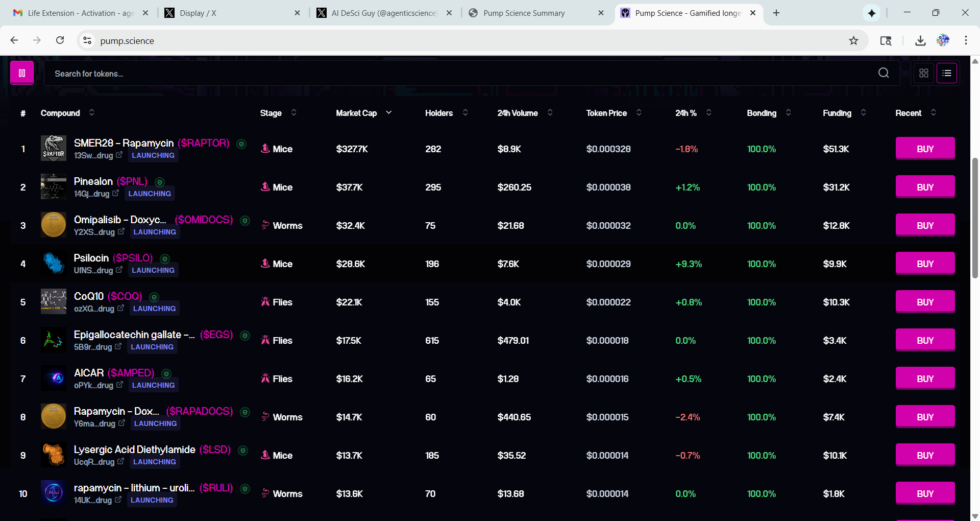Screen dimensions: 980x521
Task: Click the Flies icon on AICAR row
Action: 265,378
